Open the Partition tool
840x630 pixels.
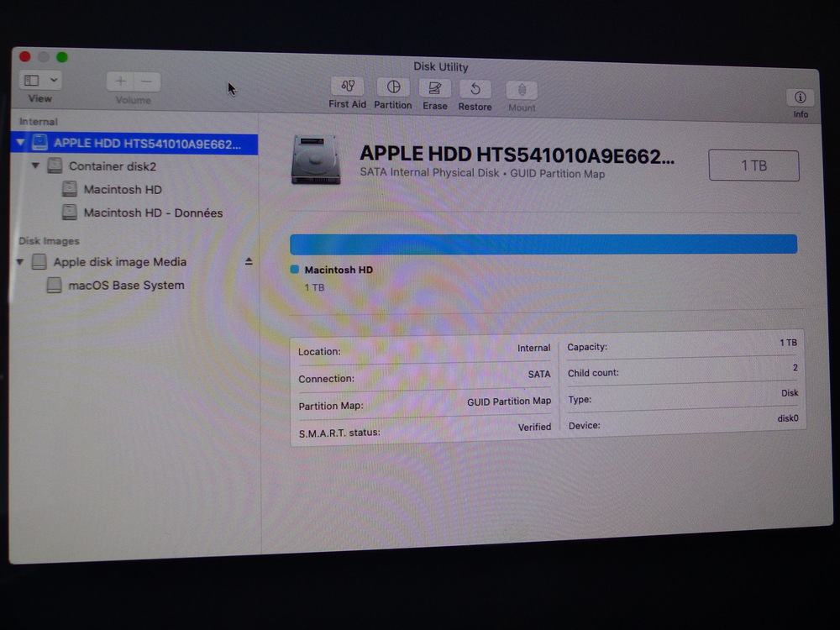click(393, 87)
